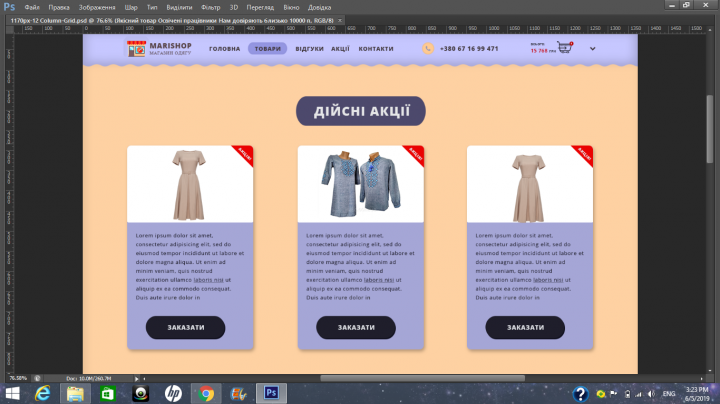720x404 pixels.
Task: Click the horizontal scrollbar right arrow
Action: coord(701,379)
